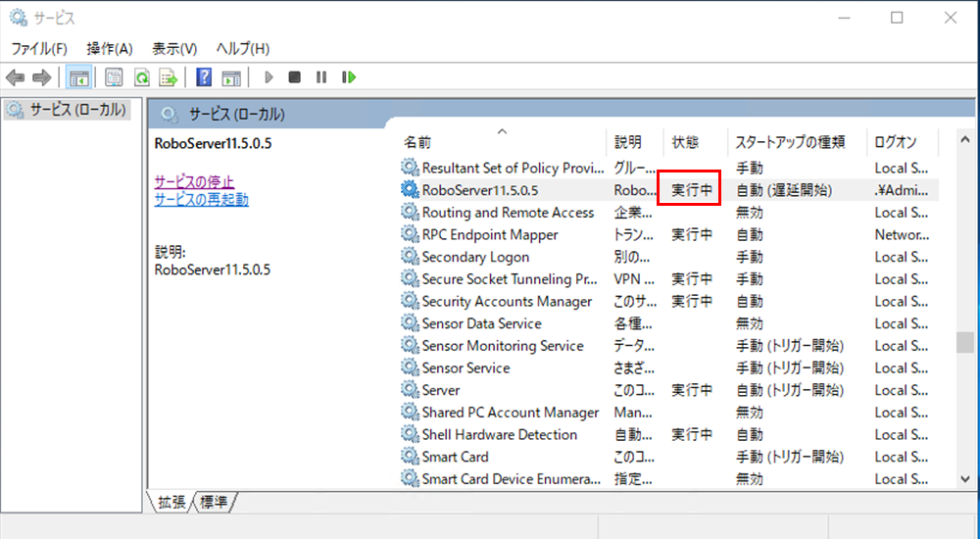Click the Services app icon in title bar
Viewport: 980px width, 539px height.
tap(18, 18)
